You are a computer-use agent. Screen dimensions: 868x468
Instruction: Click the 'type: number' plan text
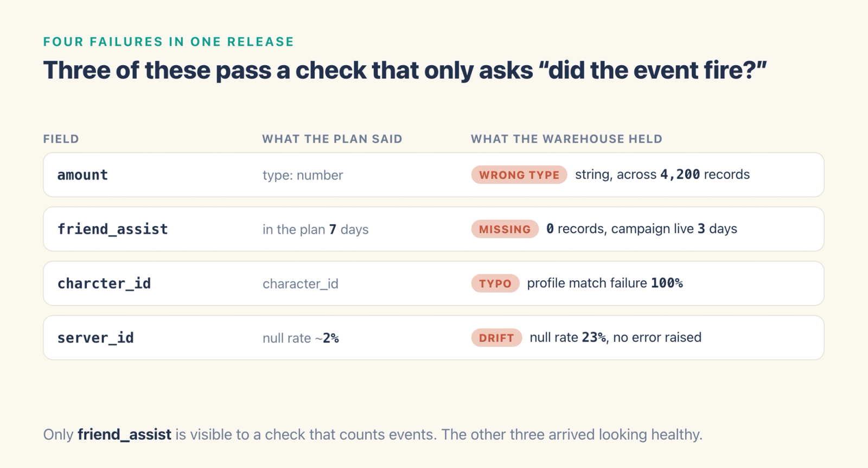point(303,175)
